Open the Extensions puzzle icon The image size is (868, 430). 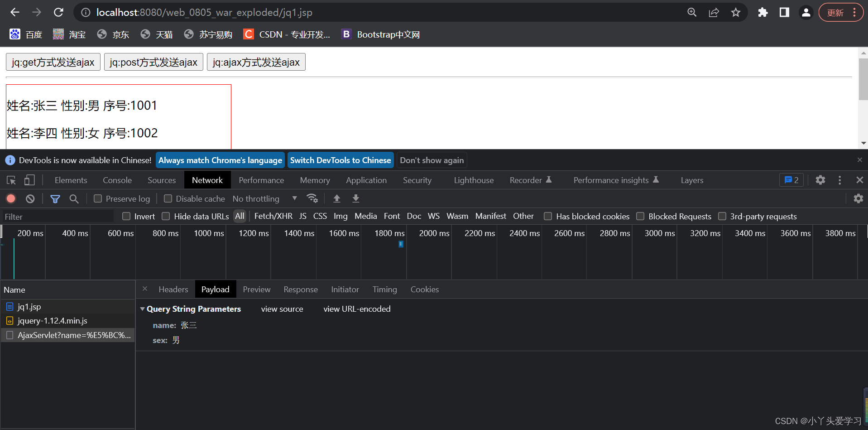[762, 12]
